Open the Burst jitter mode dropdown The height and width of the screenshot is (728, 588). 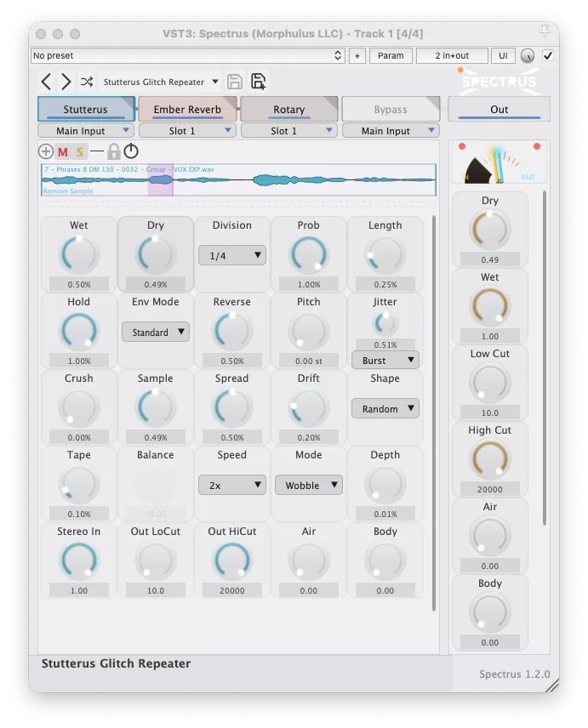coord(385,361)
